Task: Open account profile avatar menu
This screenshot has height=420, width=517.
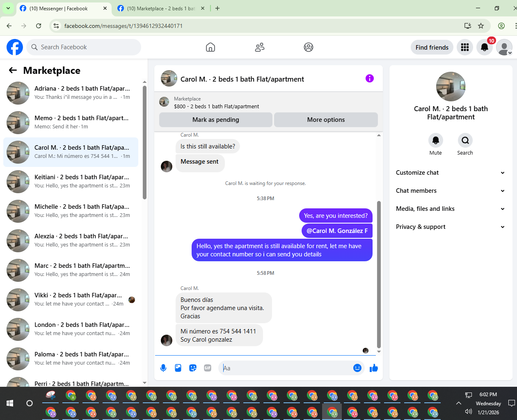Action: point(504,47)
